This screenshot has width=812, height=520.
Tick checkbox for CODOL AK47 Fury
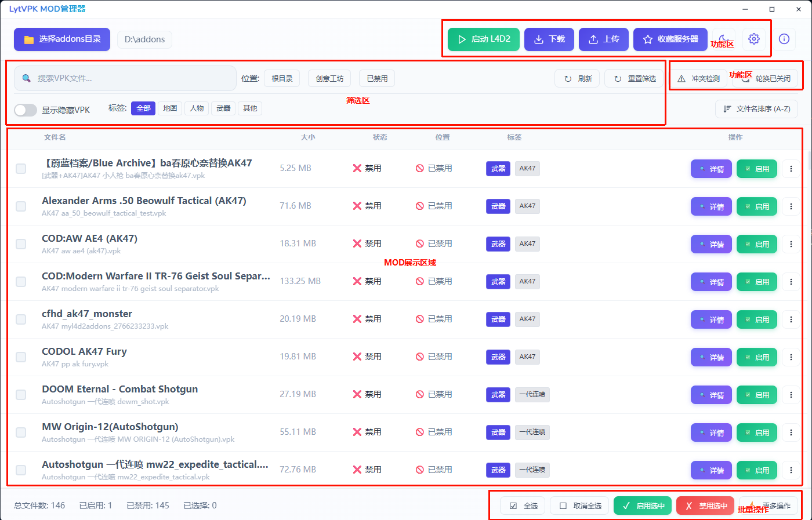click(21, 357)
